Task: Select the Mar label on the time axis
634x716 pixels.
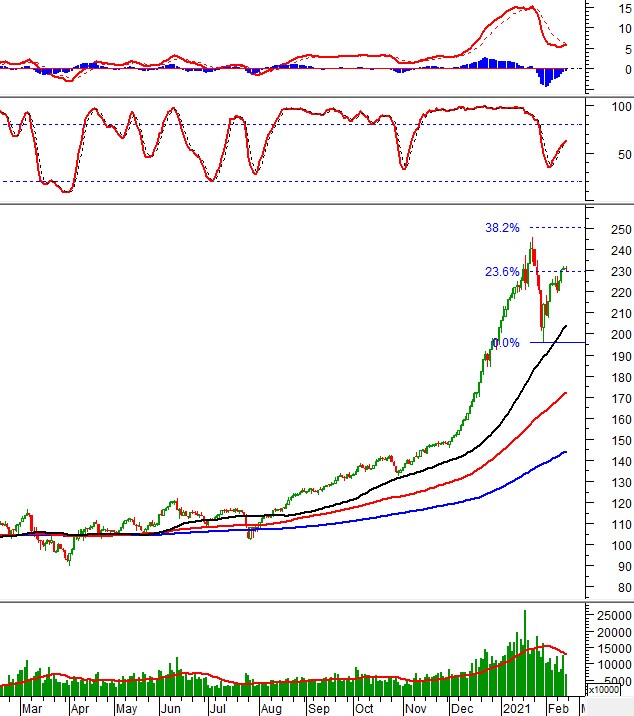Action: click(32, 709)
